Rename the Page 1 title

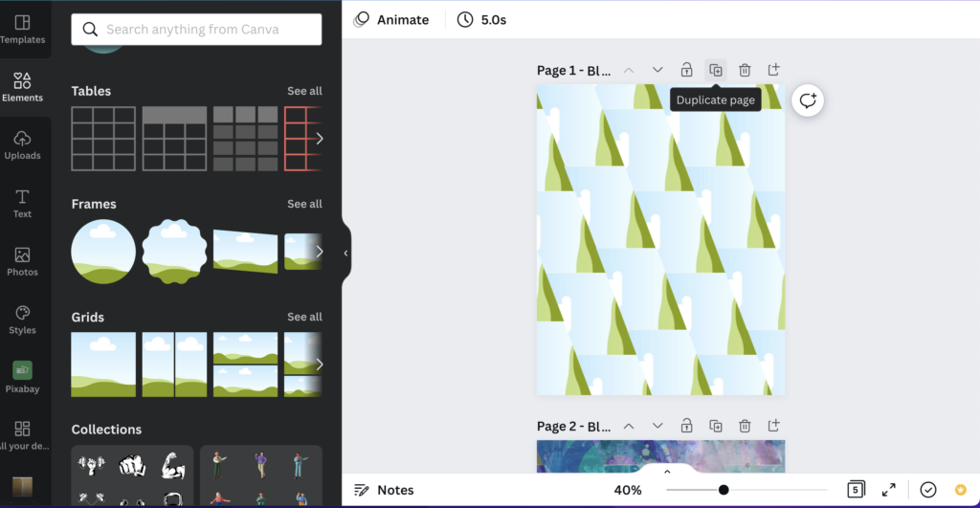[x=574, y=70]
